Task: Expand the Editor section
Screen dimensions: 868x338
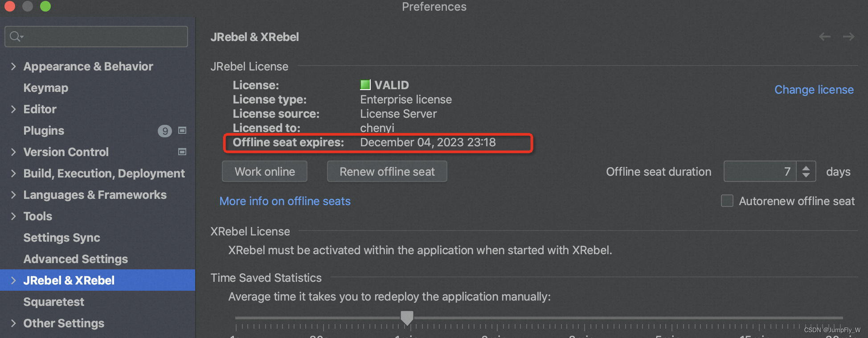Action: click(x=13, y=109)
